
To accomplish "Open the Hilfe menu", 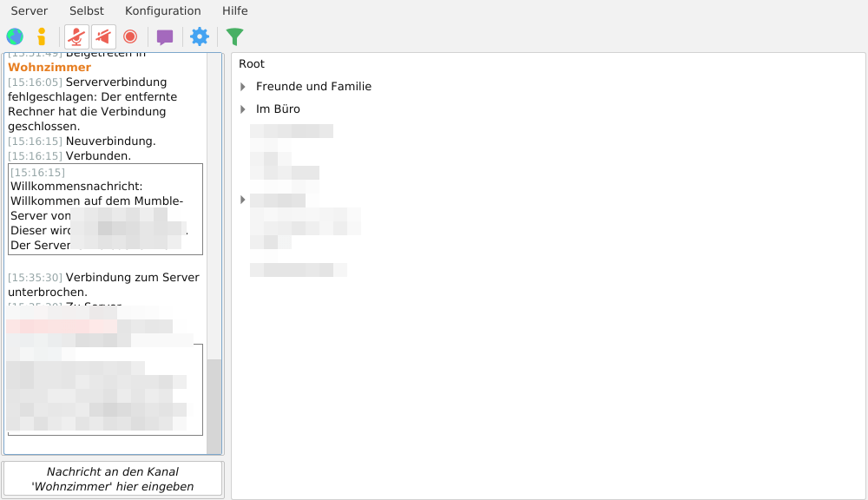I will [x=234, y=10].
